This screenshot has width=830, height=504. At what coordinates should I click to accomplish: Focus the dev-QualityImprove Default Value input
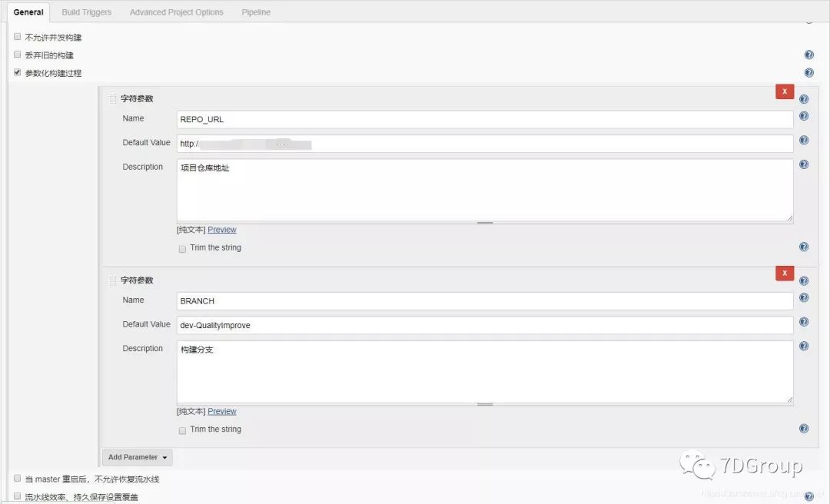pos(485,325)
